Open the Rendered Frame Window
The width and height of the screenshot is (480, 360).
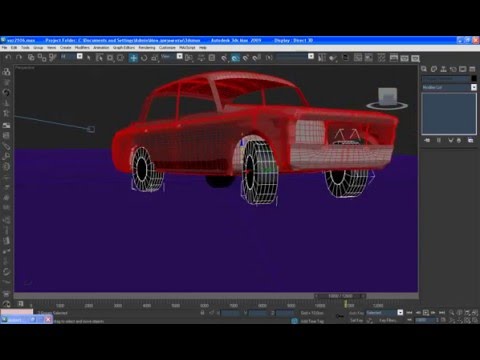(x=404, y=58)
